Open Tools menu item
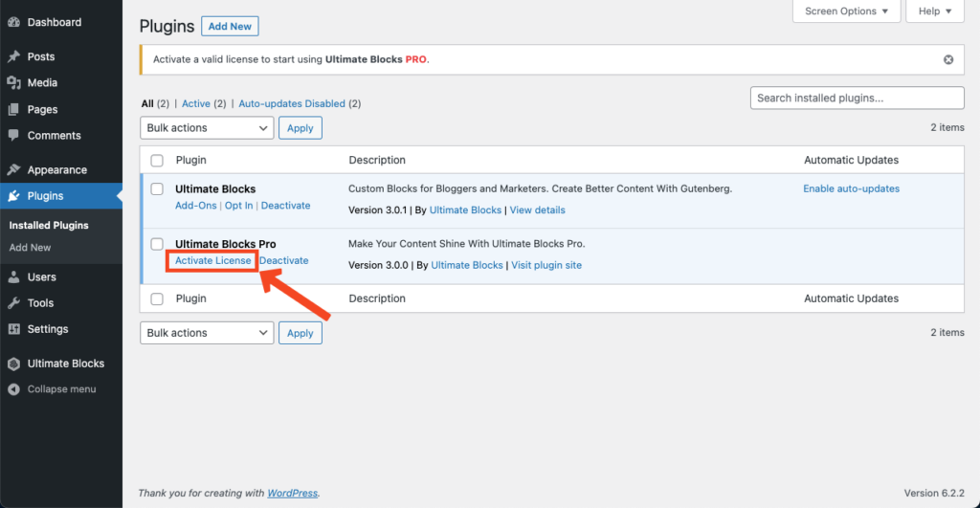The image size is (980, 508). pyautogui.click(x=40, y=303)
